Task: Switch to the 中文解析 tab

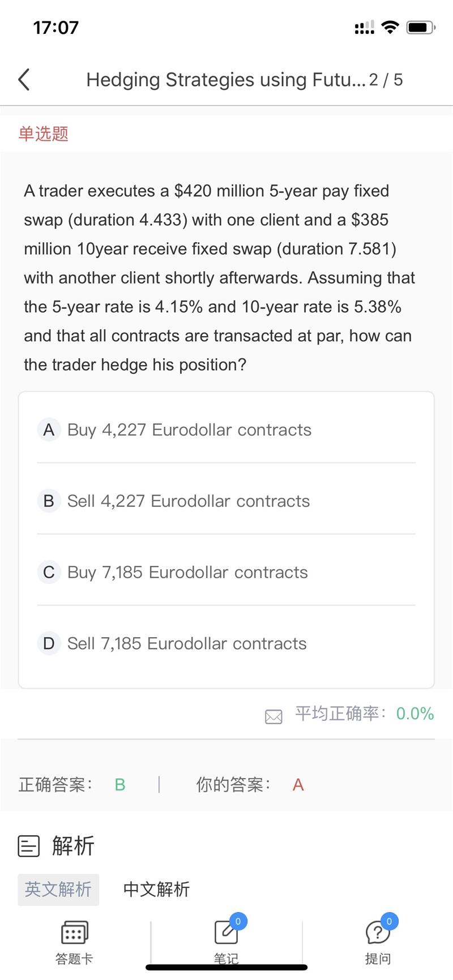Action: (156, 889)
